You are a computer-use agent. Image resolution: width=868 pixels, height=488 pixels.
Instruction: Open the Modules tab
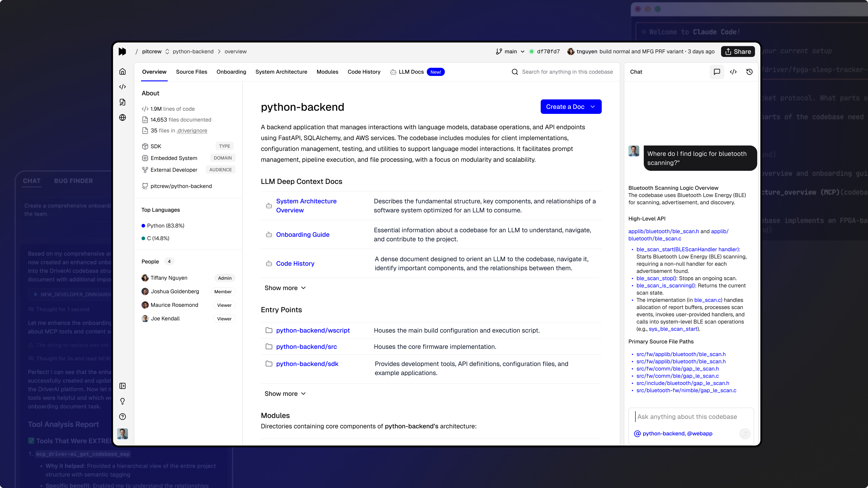[327, 72]
